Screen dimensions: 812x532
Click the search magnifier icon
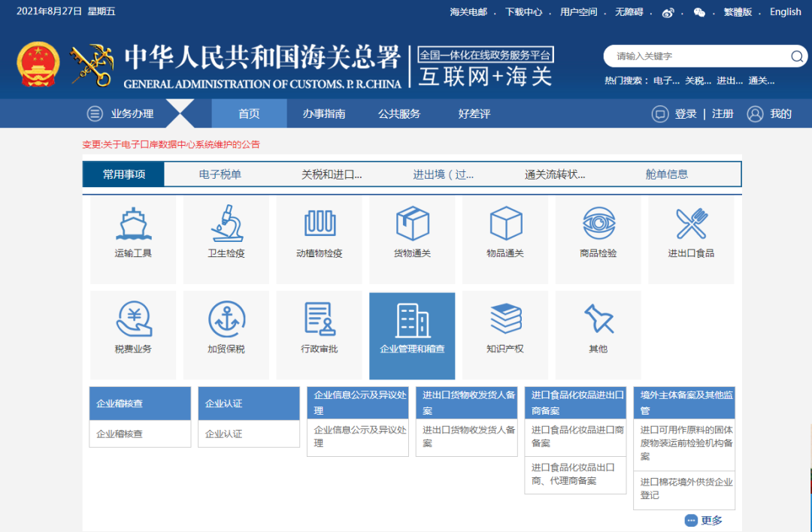(796, 56)
